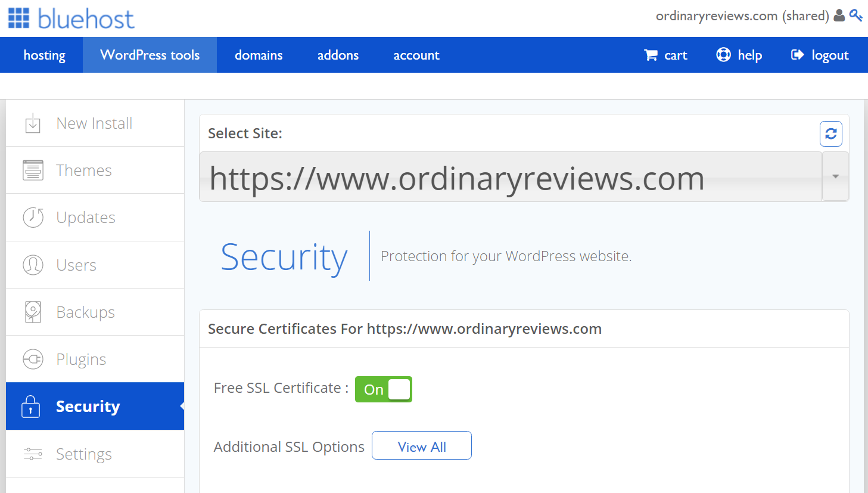Click the 'Free SSL Certificate :' label
The width and height of the screenshot is (868, 493).
[281, 388]
